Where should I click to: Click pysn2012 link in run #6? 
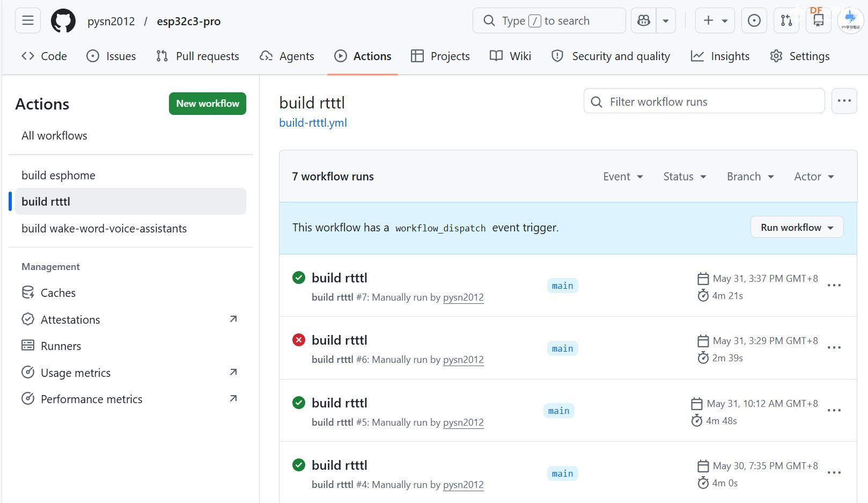click(463, 360)
